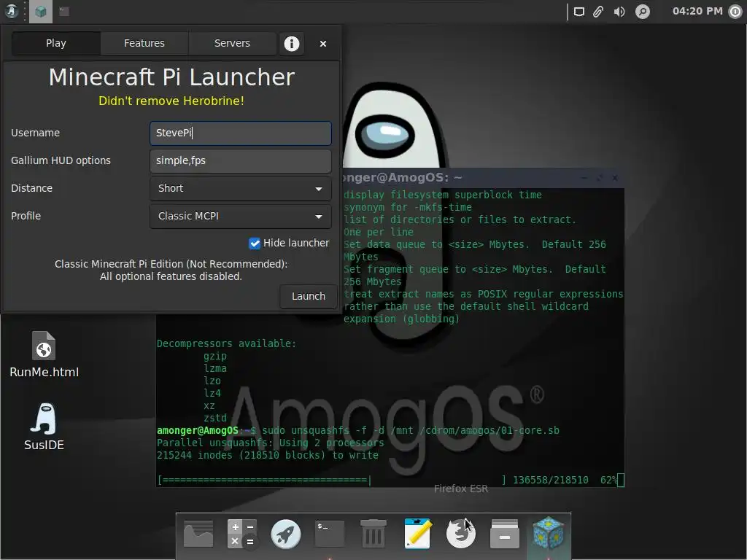This screenshot has width=747, height=560.
Task: Open the Distance dropdown set to Short
Action: point(241,189)
